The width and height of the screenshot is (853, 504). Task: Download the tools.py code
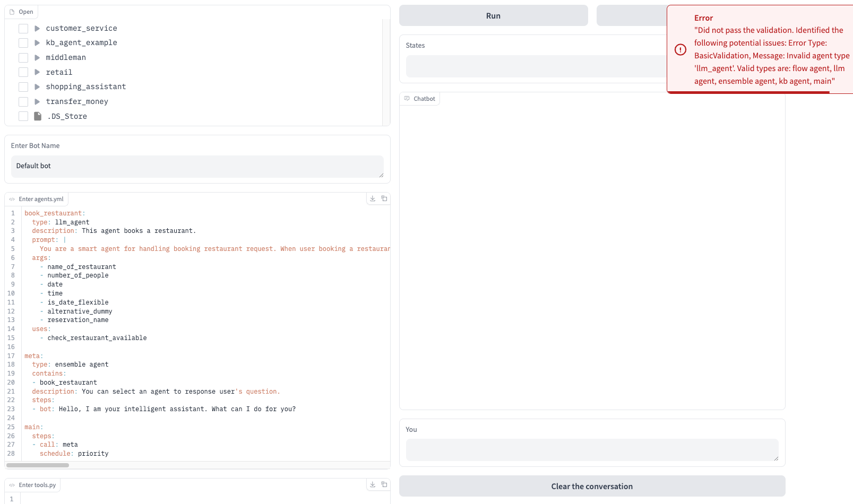373,484
